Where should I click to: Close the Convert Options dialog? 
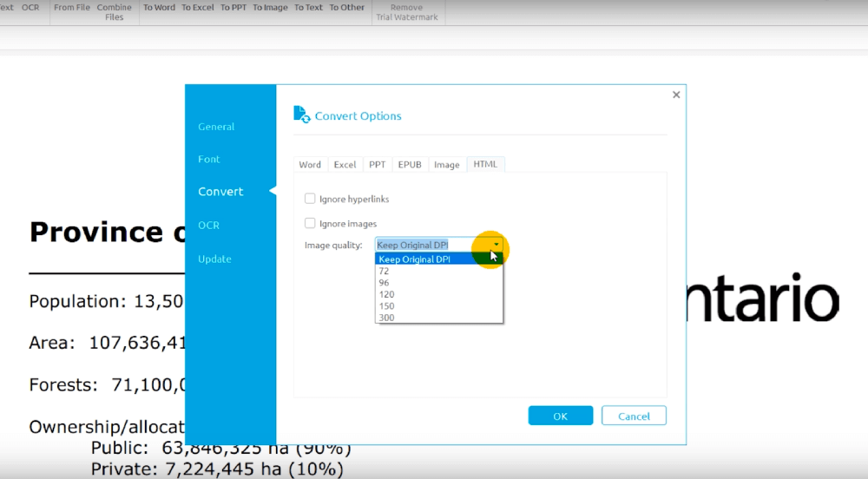pos(676,95)
